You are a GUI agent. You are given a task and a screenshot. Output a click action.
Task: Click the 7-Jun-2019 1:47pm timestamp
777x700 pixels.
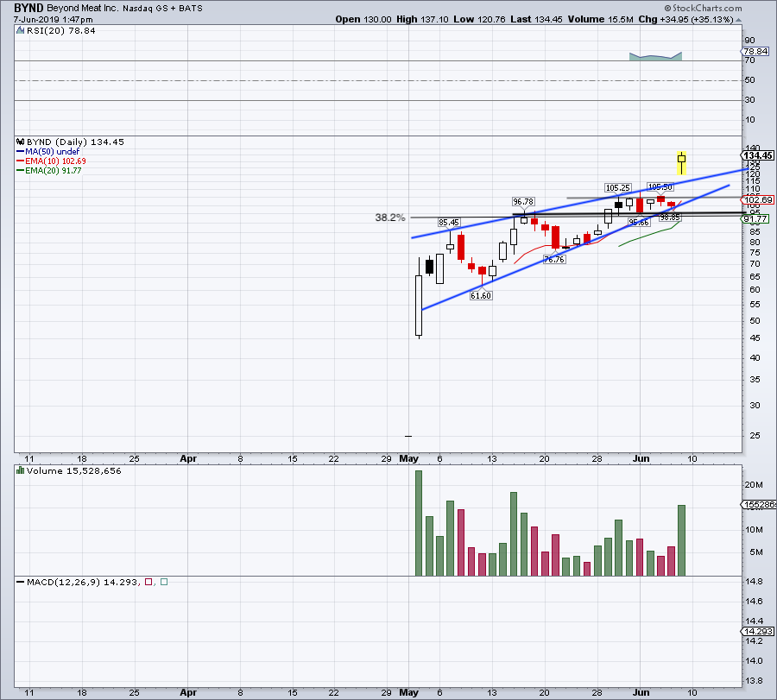(x=53, y=20)
